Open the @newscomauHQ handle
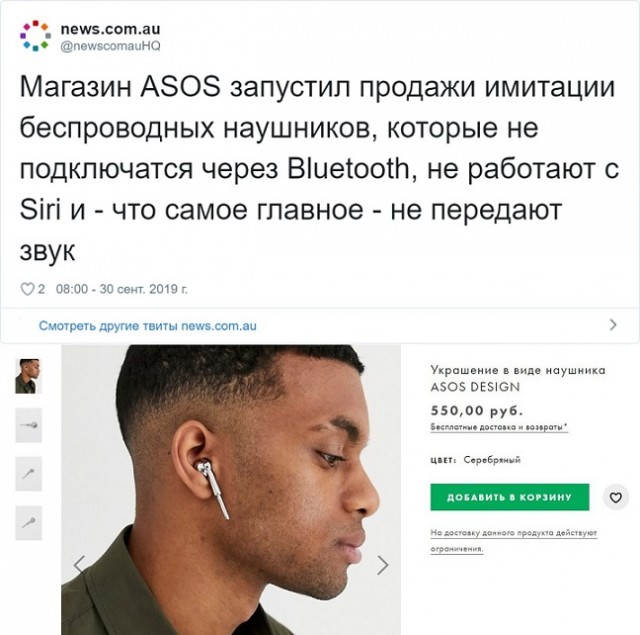640x635 pixels. [x=110, y=46]
